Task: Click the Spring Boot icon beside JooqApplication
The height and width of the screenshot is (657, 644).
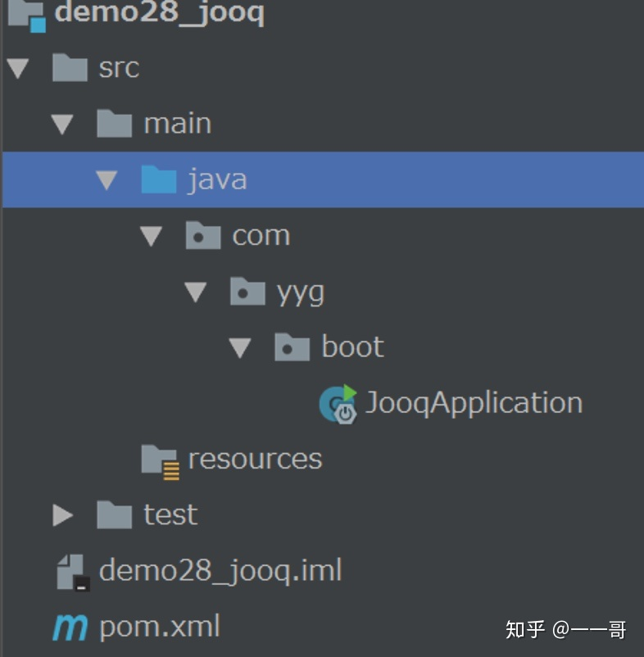Action: [x=338, y=402]
